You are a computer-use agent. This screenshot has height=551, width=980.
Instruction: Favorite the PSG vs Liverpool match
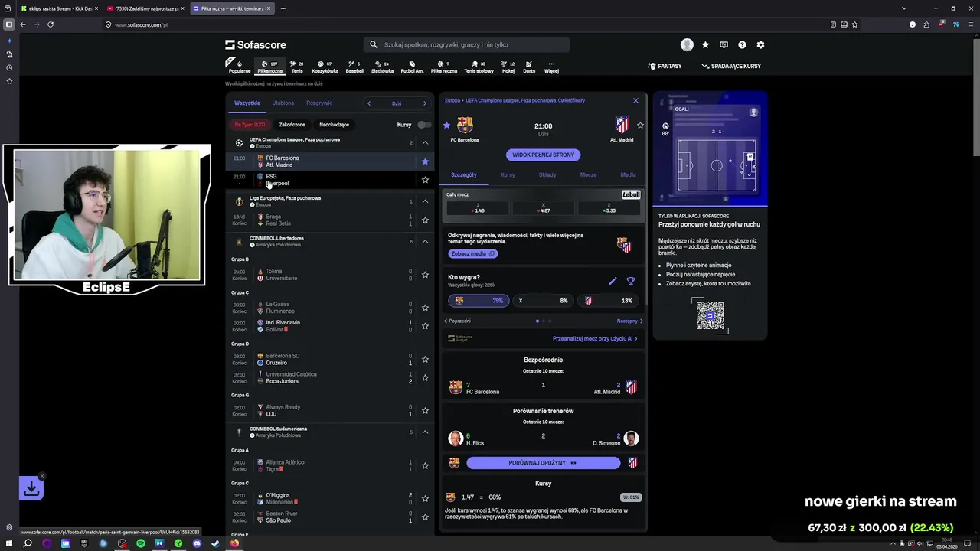pos(425,180)
